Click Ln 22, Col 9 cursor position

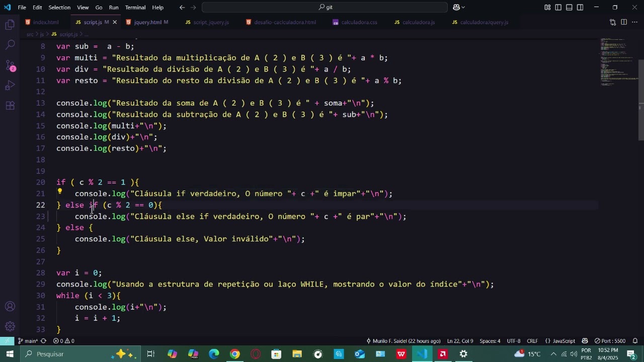pyautogui.click(x=460, y=341)
